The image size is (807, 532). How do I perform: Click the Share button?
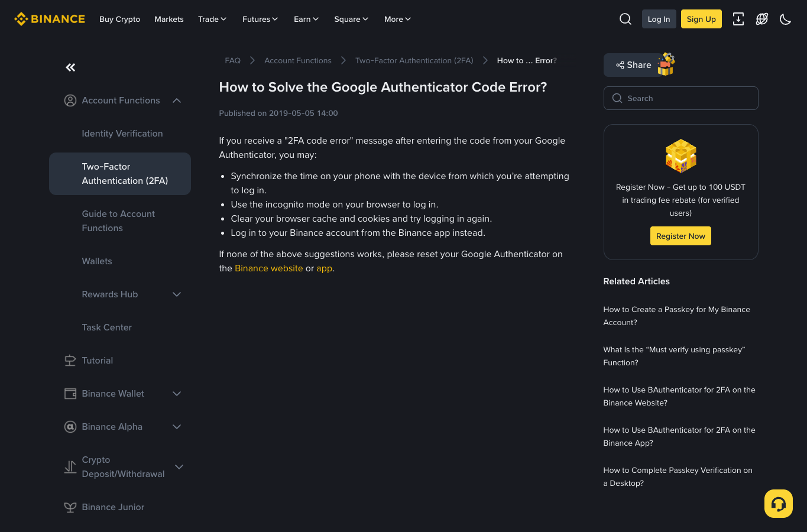pos(633,65)
